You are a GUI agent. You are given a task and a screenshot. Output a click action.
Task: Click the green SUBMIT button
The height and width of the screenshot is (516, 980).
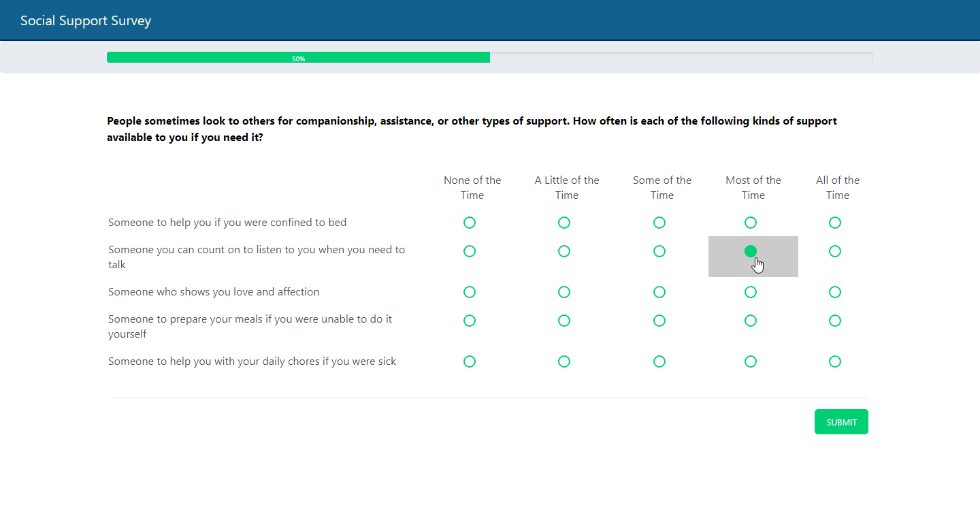pos(841,422)
